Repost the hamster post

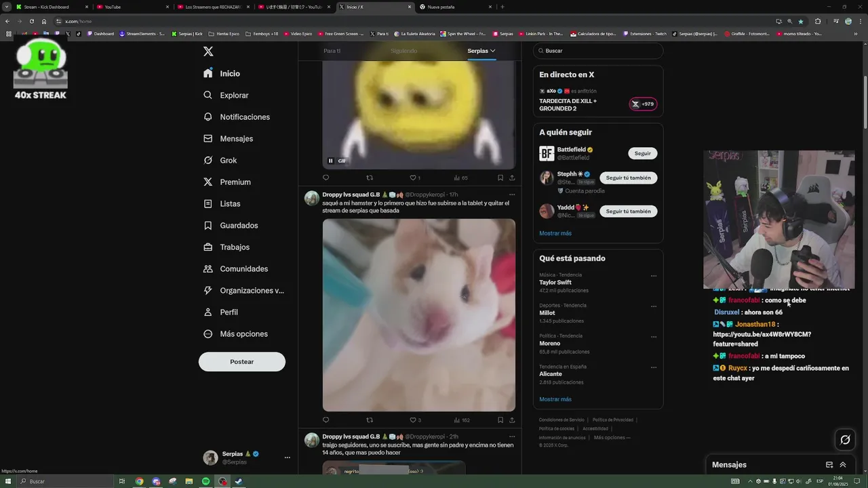370,420
